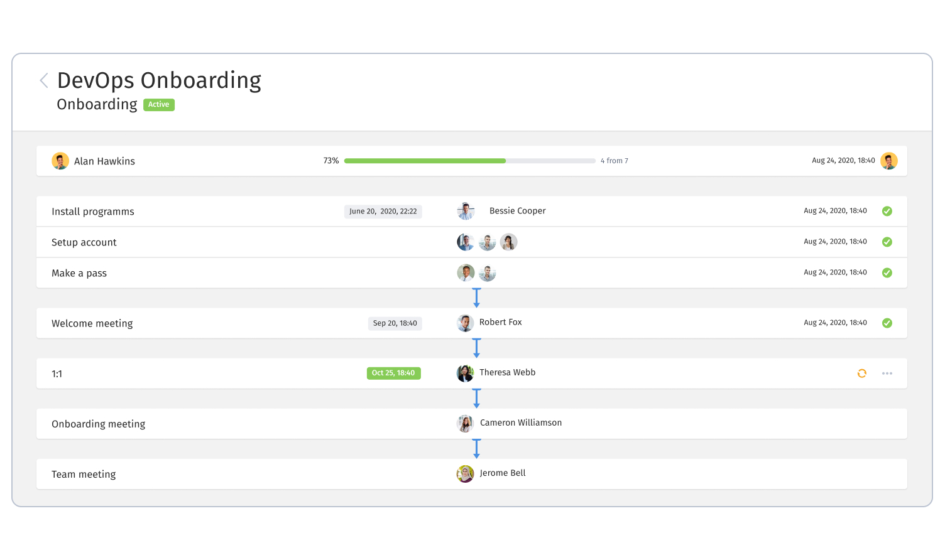945x560 pixels.
Task: Toggle the Welcome meeting completed checkmark
Action: click(887, 323)
